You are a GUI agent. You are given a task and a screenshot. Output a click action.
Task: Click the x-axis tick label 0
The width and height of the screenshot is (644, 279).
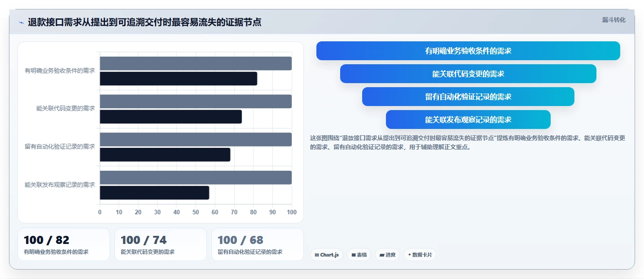pyautogui.click(x=100, y=212)
